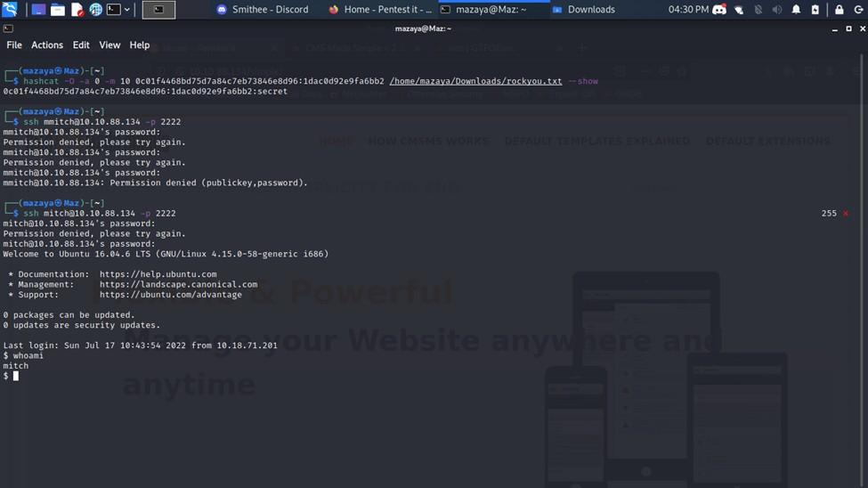Open the file manager launcher icon
Screen dimensions: 868x488
[x=57, y=10]
